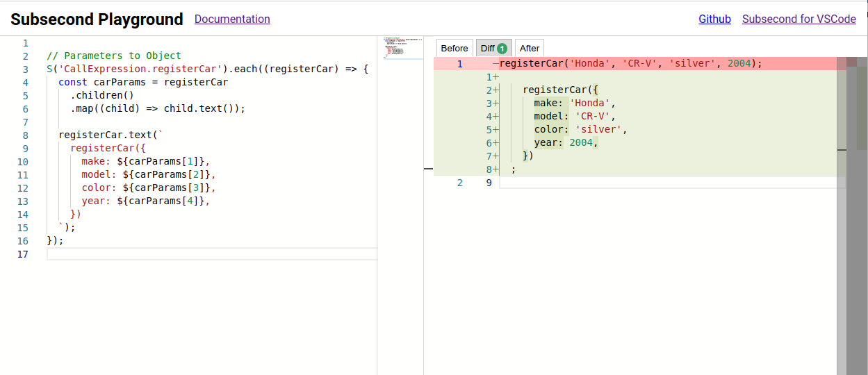The width and height of the screenshot is (868, 375).
Task: Click the added ';' line 8 in diff
Action: pyautogui.click(x=513, y=169)
